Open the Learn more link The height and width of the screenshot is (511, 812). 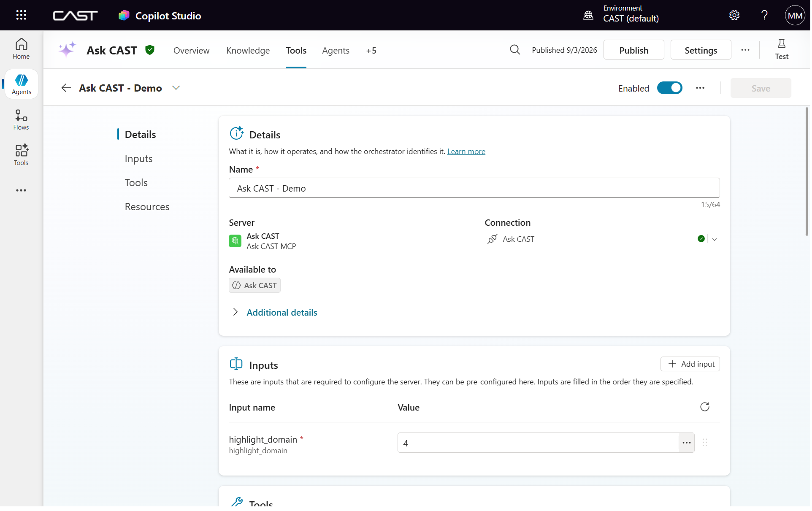point(466,151)
